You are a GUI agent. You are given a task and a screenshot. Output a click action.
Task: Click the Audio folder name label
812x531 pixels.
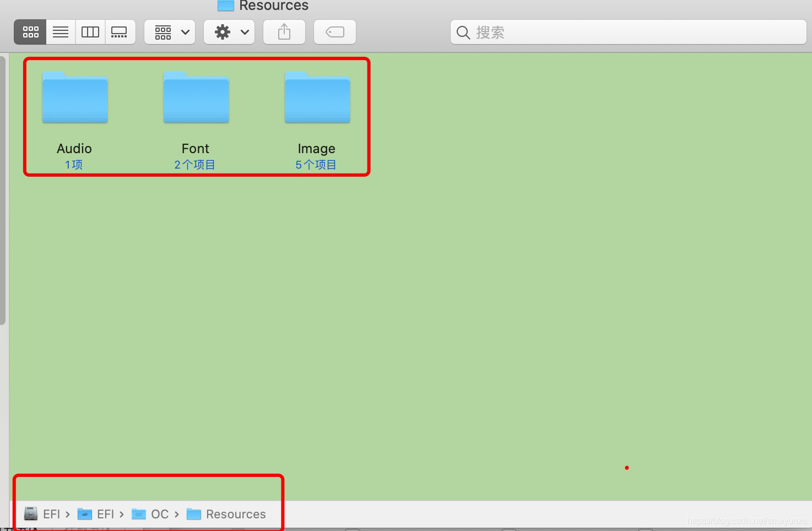tap(74, 149)
